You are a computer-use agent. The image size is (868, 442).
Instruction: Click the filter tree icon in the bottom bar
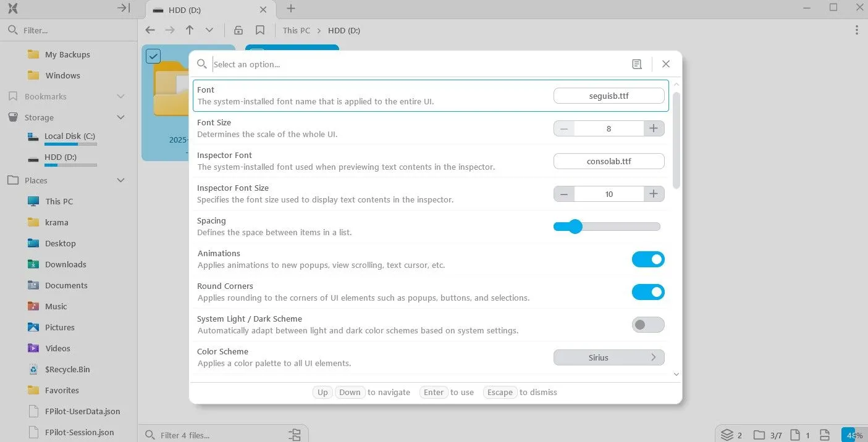(x=295, y=435)
